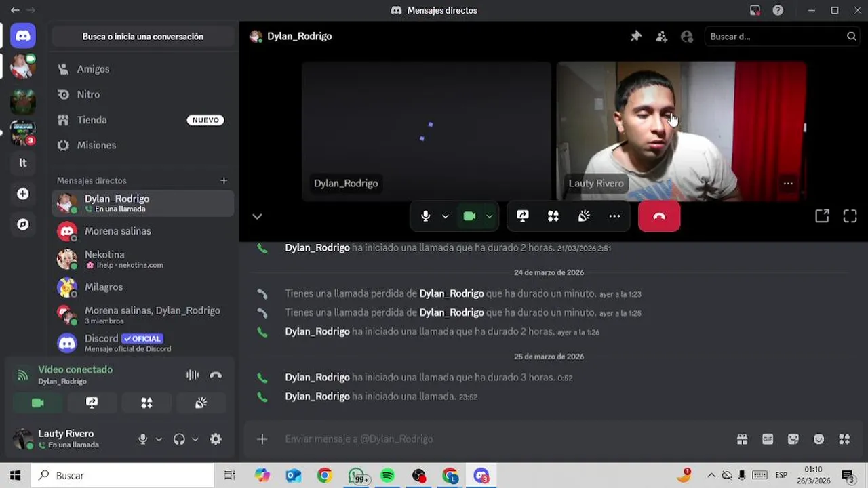The height and width of the screenshot is (488, 868).
Task: Open soundboard from voice status panel
Action: tap(201, 403)
